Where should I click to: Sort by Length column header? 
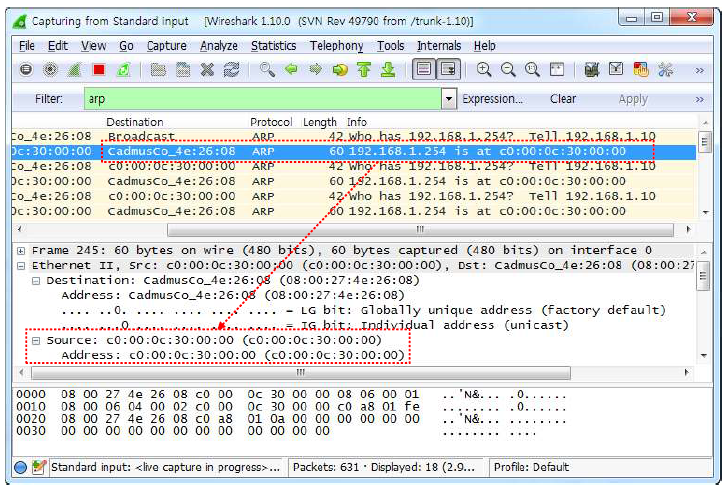(319, 122)
